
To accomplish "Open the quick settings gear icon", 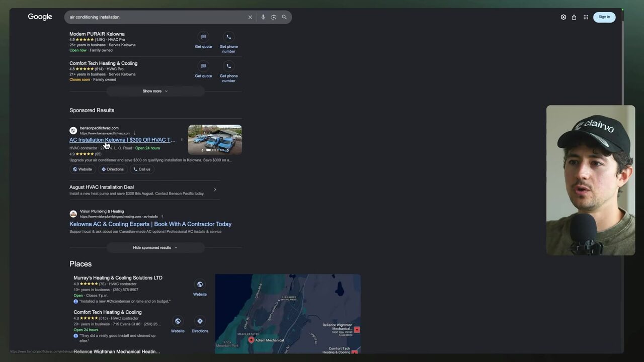I will coord(563,17).
